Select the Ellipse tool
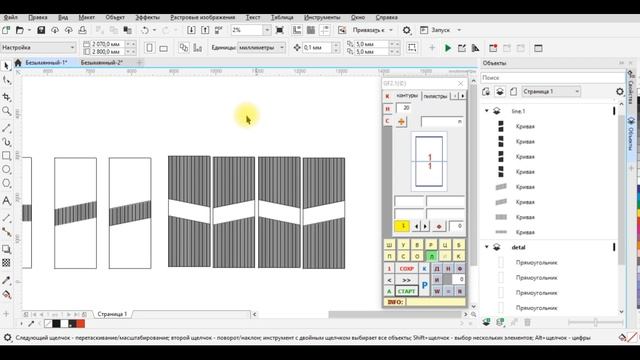Image resolution: width=640 pixels, height=360 pixels. coord(6,169)
